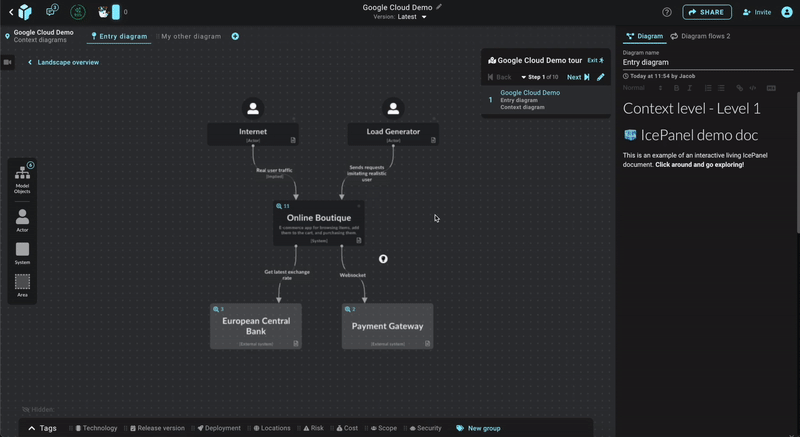Select the Risk tag group

313,428
